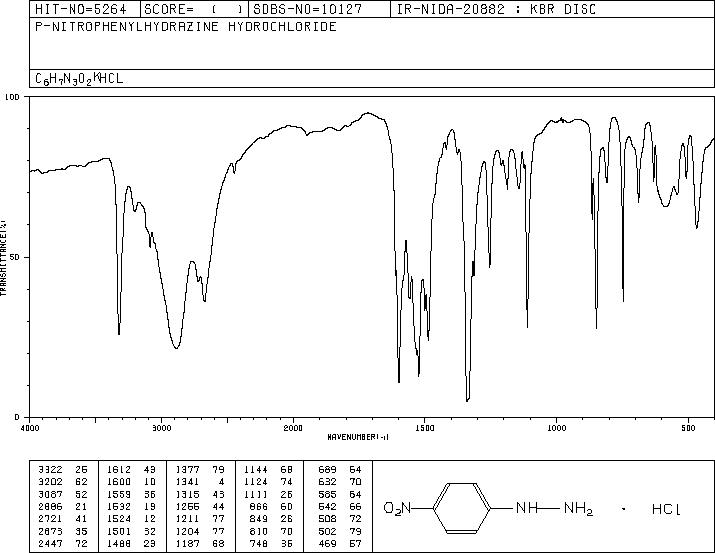715x553 pixels.
Task: Click the WAVENUMBER x-axis title
Action: point(358,437)
